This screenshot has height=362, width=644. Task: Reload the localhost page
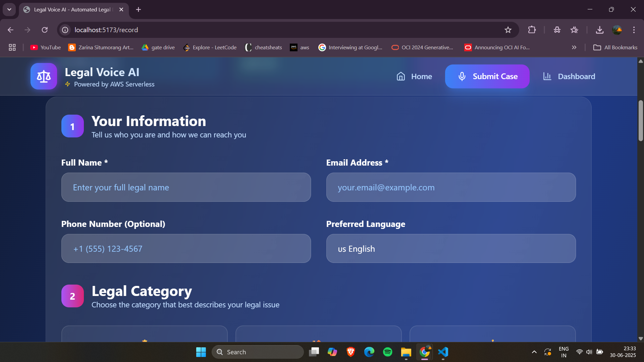tap(45, 30)
